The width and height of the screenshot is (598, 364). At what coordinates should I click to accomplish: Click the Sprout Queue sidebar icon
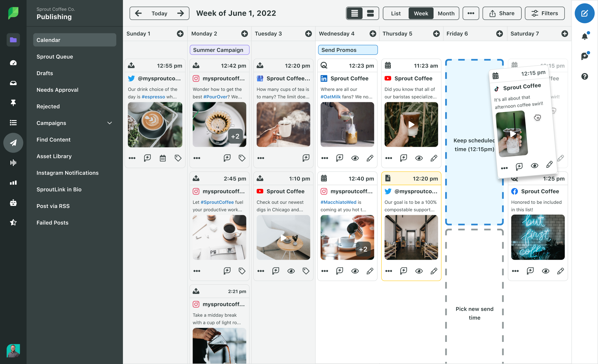tap(55, 56)
